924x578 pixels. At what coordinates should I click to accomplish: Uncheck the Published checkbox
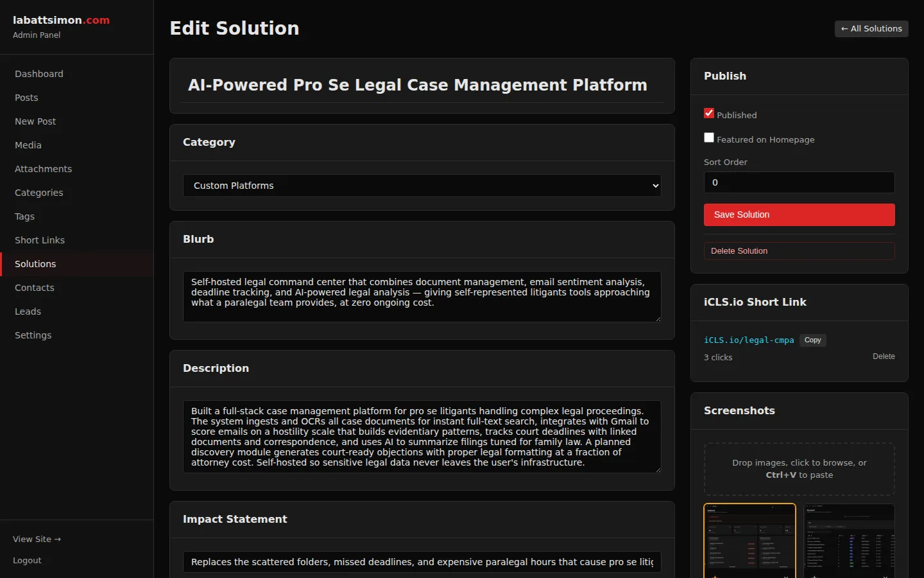click(x=709, y=113)
